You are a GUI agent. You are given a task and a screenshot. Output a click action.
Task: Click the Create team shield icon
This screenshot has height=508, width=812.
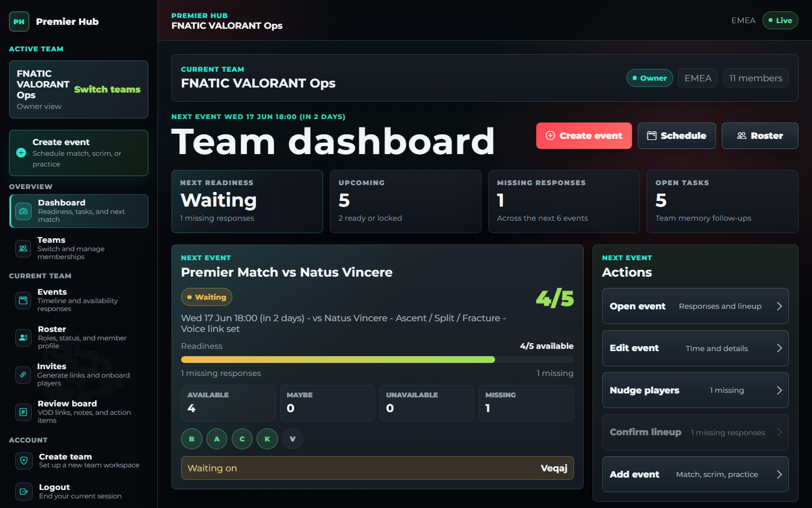24,461
